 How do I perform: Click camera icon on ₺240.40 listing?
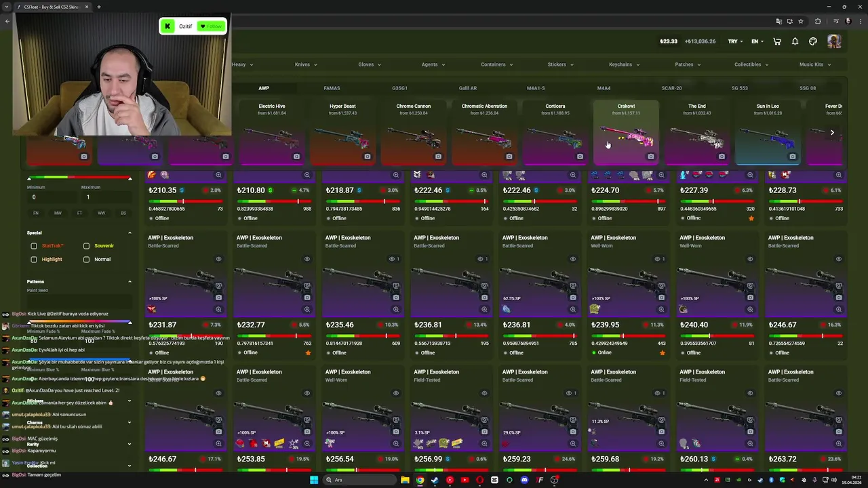coord(750,298)
